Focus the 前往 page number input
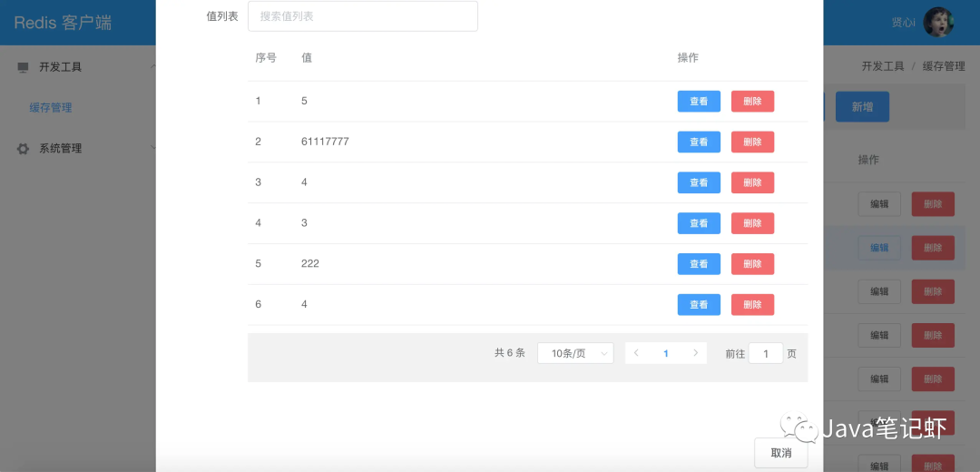This screenshot has width=980, height=472. point(766,353)
